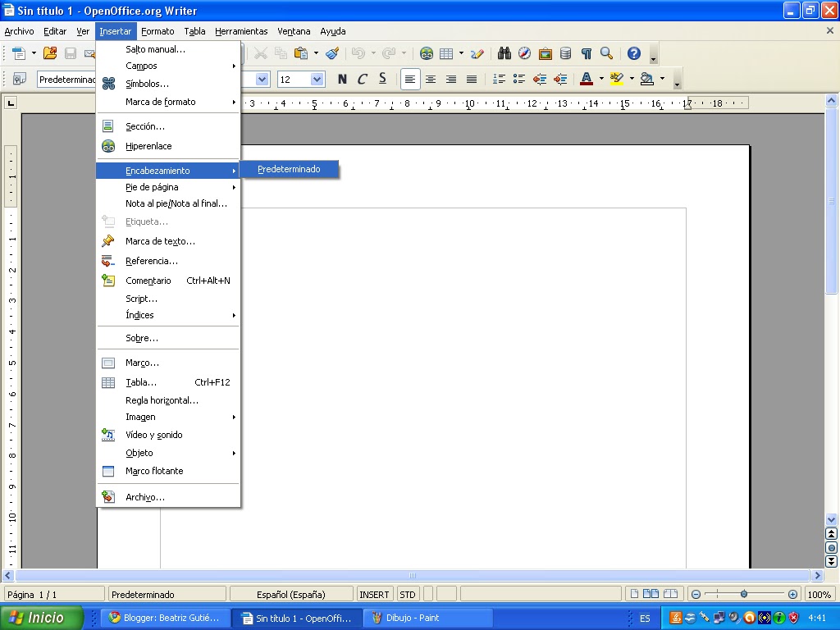Open the font color dropdown arrow

(x=601, y=80)
